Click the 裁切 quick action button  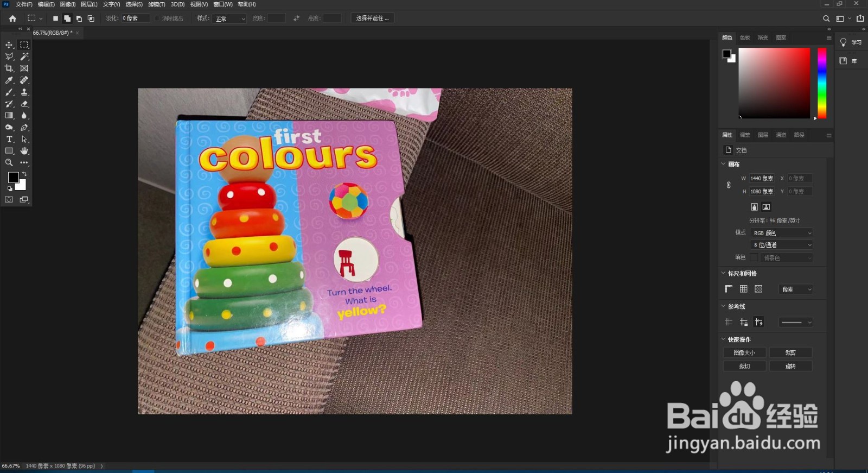744,367
